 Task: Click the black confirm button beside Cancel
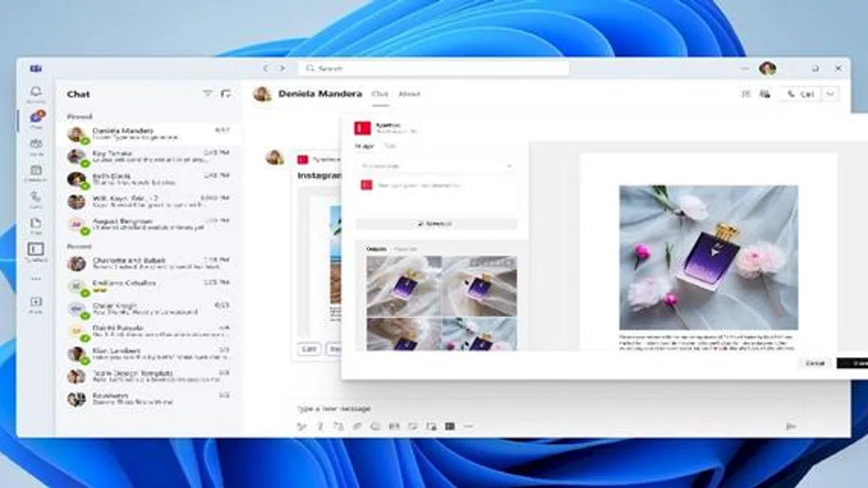tap(852, 363)
